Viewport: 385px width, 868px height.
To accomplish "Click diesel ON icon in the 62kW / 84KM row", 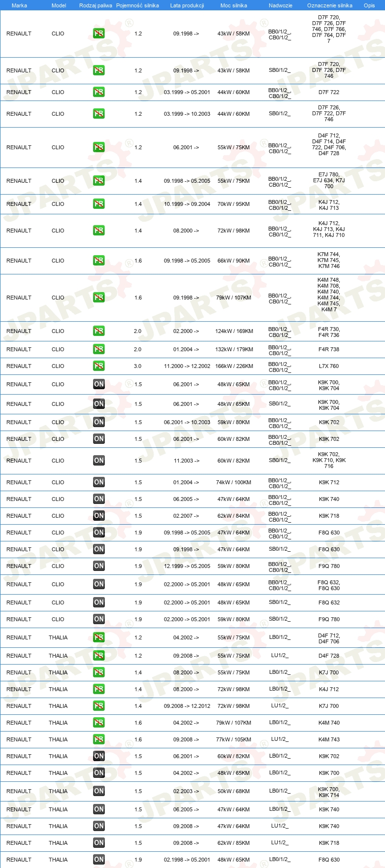I will tap(99, 516).
